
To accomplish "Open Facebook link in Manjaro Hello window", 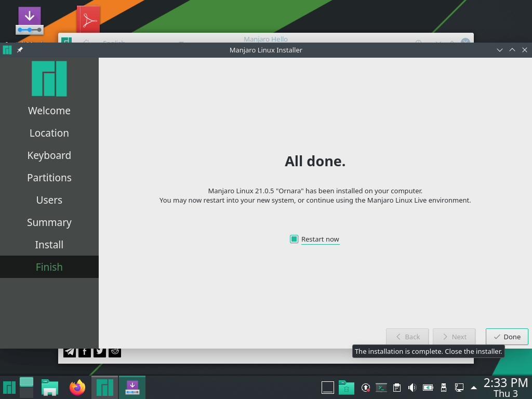I will point(85,352).
